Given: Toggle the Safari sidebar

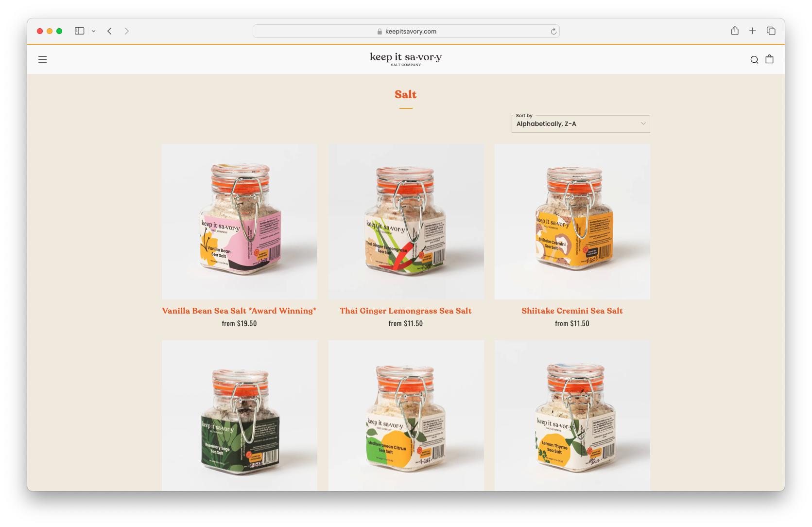Looking at the screenshot, I should pyautogui.click(x=80, y=31).
